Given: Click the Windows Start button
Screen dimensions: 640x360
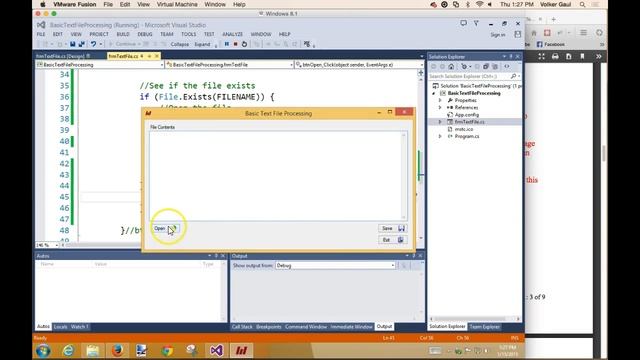Looking at the screenshot, I should click(43, 351).
